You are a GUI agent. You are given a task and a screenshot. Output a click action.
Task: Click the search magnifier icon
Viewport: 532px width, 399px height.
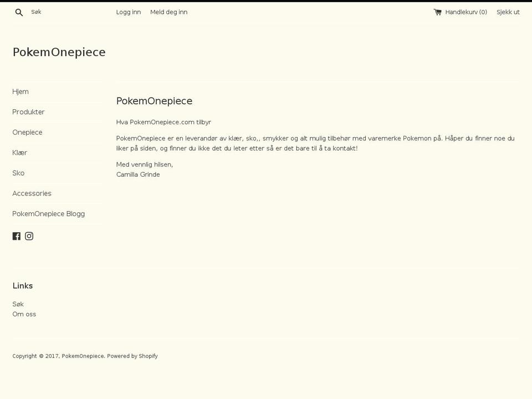pos(18,12)
